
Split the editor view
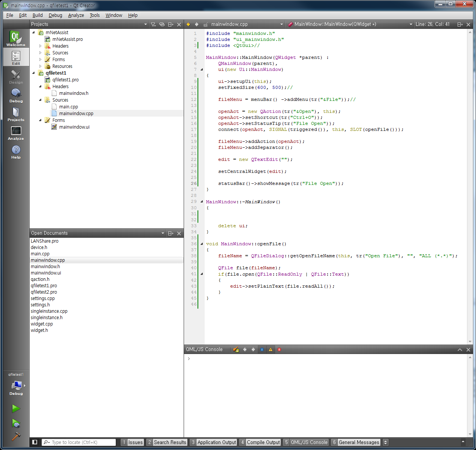(x=460, y=24)
